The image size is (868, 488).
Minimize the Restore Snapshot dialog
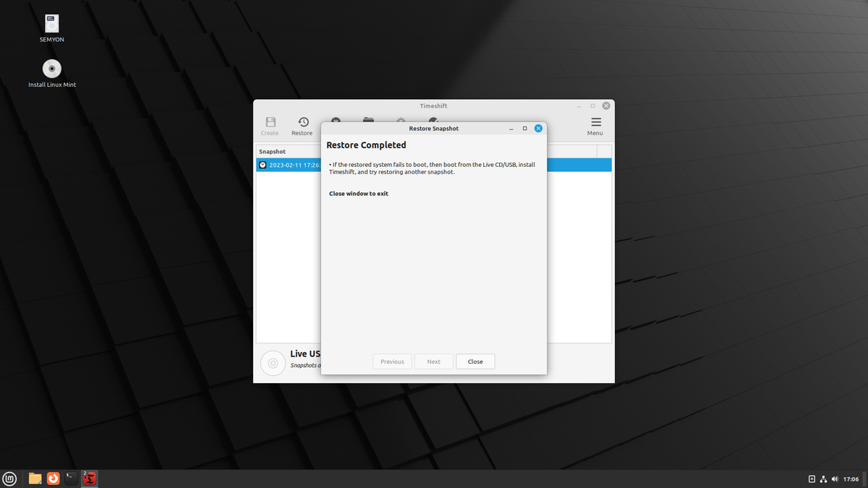tap(511, 128)
